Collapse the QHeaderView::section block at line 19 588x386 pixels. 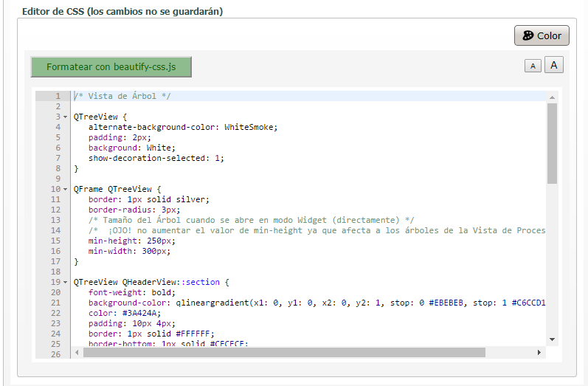65,282
